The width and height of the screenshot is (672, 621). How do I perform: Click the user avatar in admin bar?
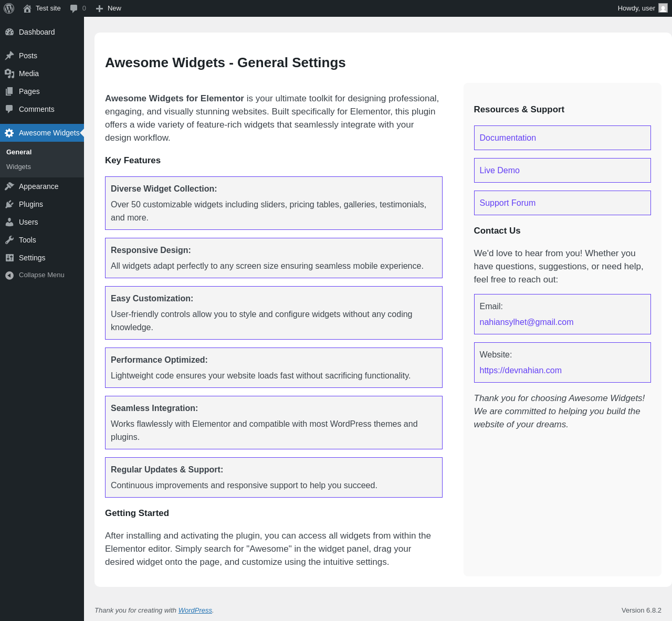pyautogui.click(x=663, y=8)
